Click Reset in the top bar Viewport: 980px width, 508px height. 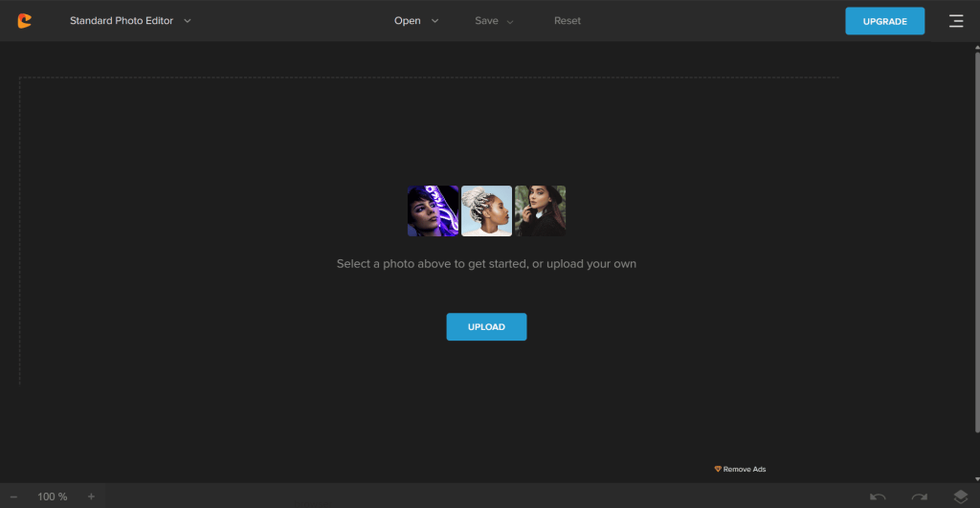pyautogui.click(x=568, y=21)
